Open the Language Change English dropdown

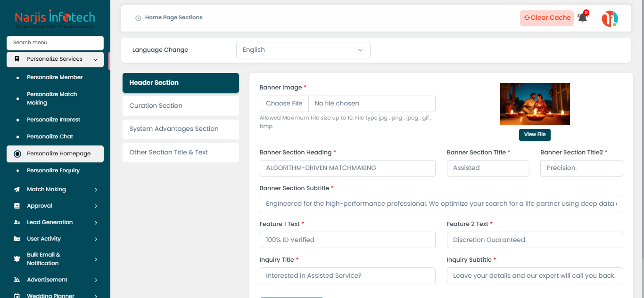click(303, 50)
